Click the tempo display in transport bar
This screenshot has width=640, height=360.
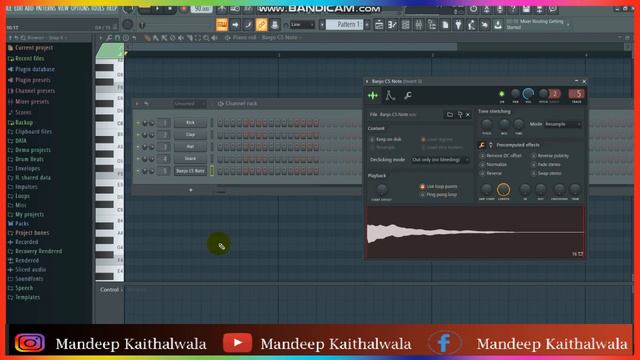point(202,9)
